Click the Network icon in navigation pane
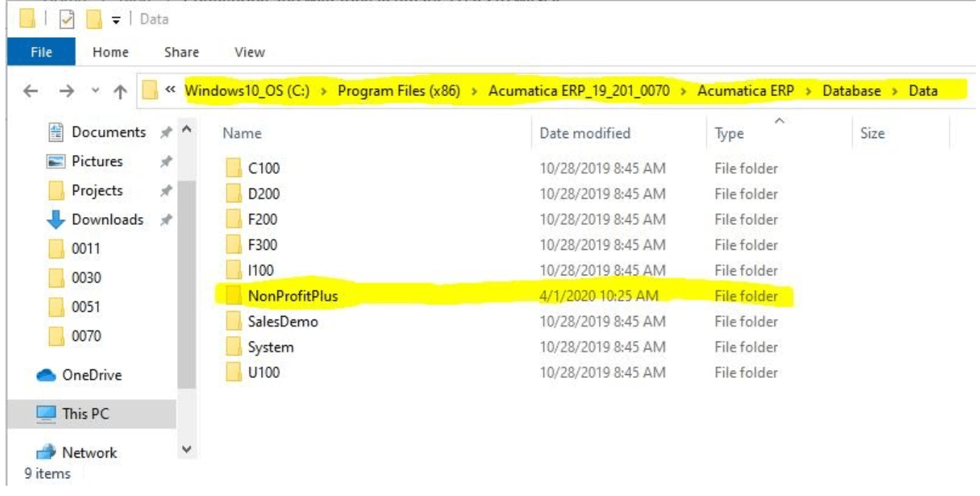This screenshot has height=496, width=980. (x=46, y=453)
